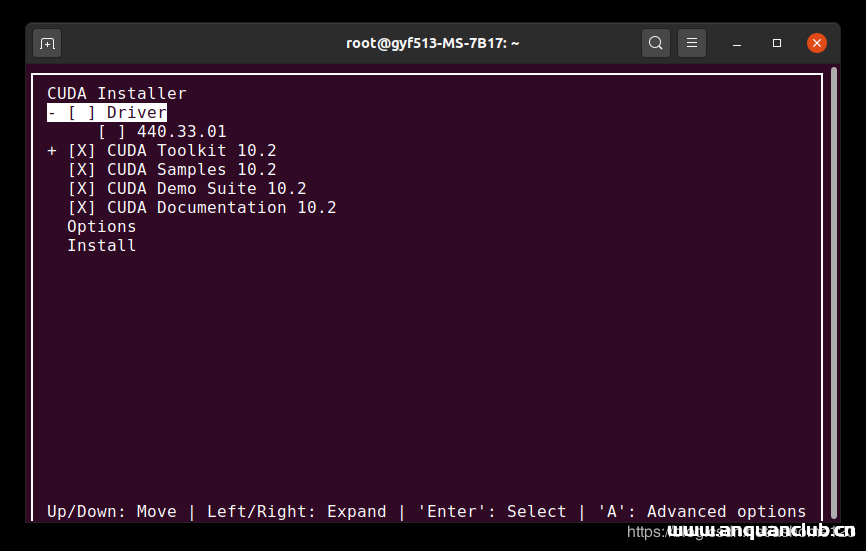Close the terminal with the orange X
Viewport: 866px width, 551px height.
816,43
